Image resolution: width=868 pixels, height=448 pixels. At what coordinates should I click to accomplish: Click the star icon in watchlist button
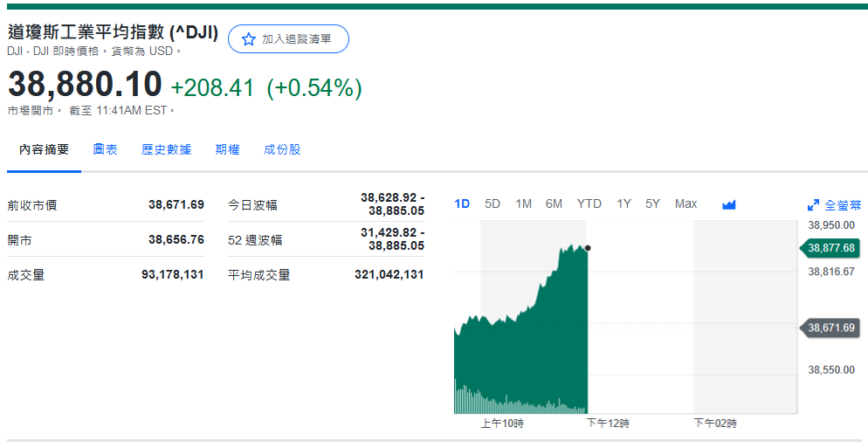pyautogui.click(x=248, y=39)
